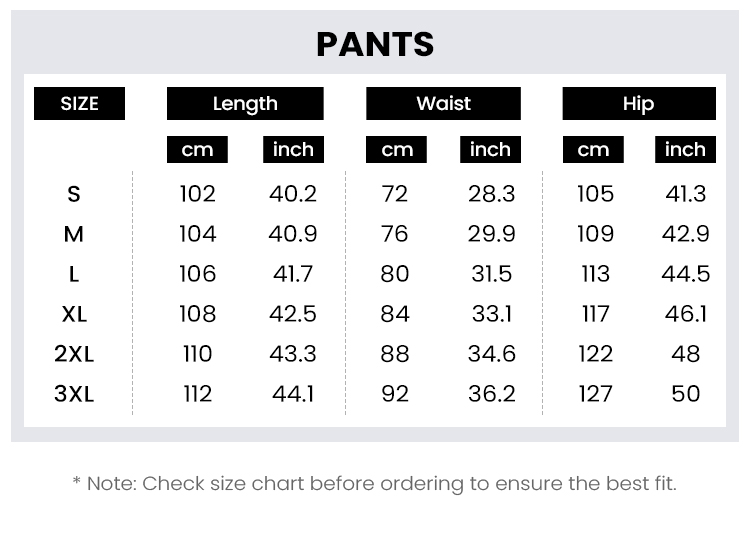Select the Hip header label

pos(638,103)
